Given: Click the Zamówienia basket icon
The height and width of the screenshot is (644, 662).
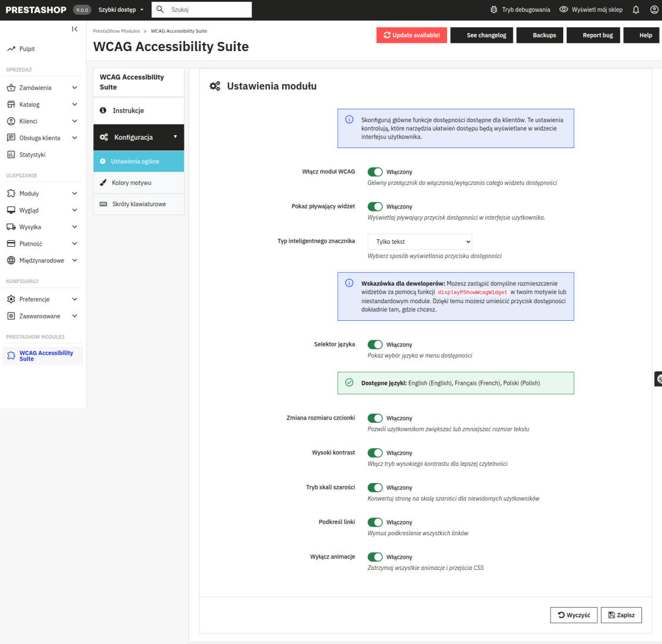Looking at the screenshot, I should tap(11, 88).
